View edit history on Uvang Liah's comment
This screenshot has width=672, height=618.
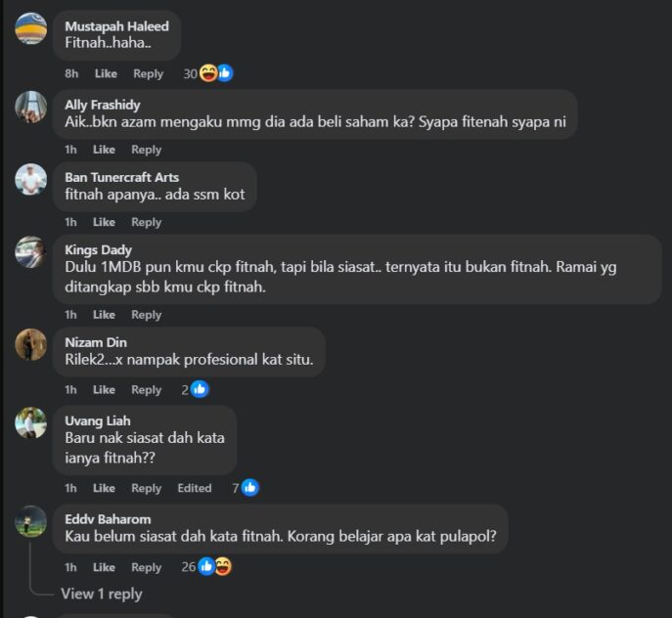pyautogui.click(x=195, y=488)
